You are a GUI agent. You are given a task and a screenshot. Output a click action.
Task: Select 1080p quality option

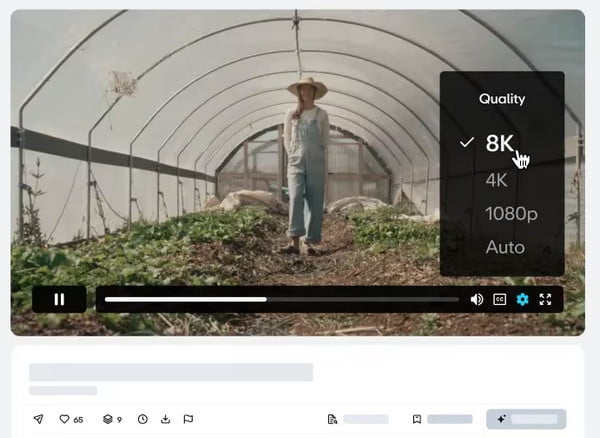pyautogui.click(x=511, y=214)
